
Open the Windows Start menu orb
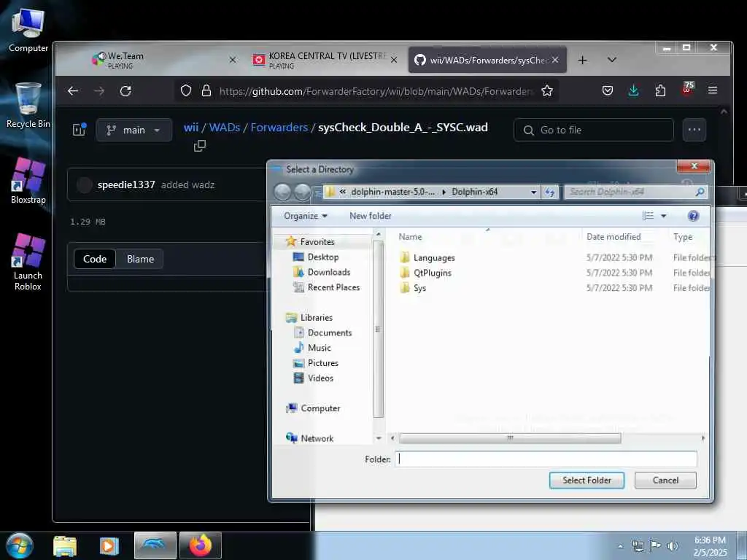[20, 546]
